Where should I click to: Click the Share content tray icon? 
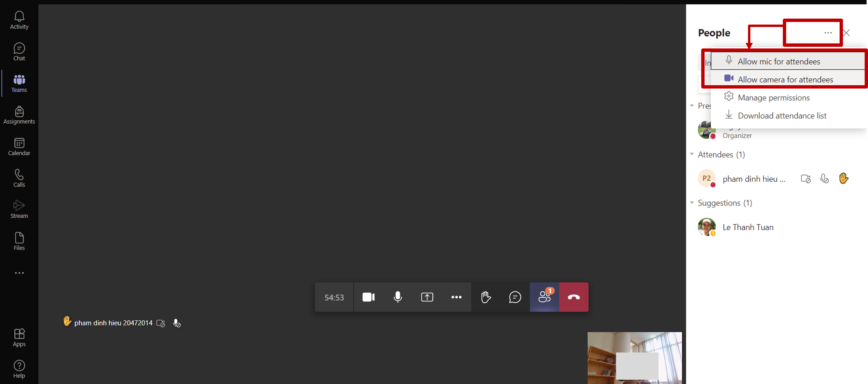pyautogui.click(x=427, y=297)
